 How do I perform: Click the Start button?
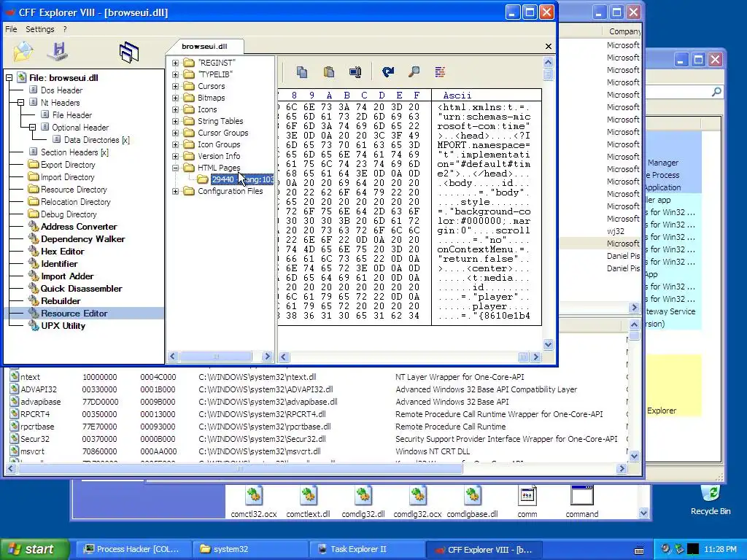pos(34,549)
